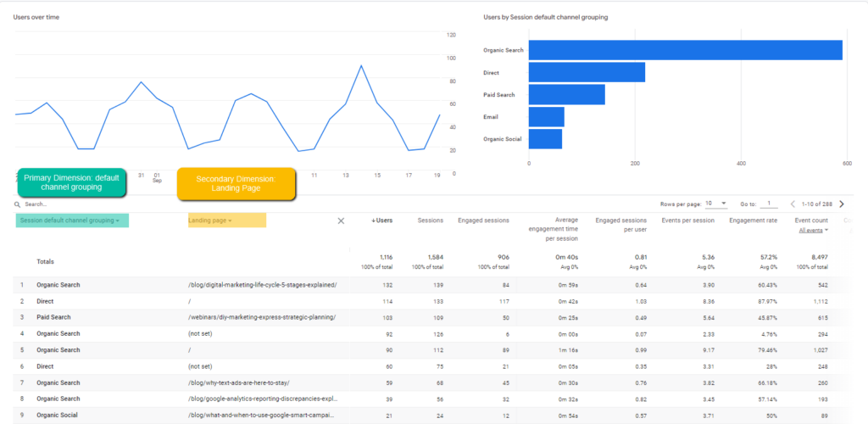
Task: Click landing page /blog/what-and-when-to-use-google-smart-campaigns
Action: pos(261,416)
